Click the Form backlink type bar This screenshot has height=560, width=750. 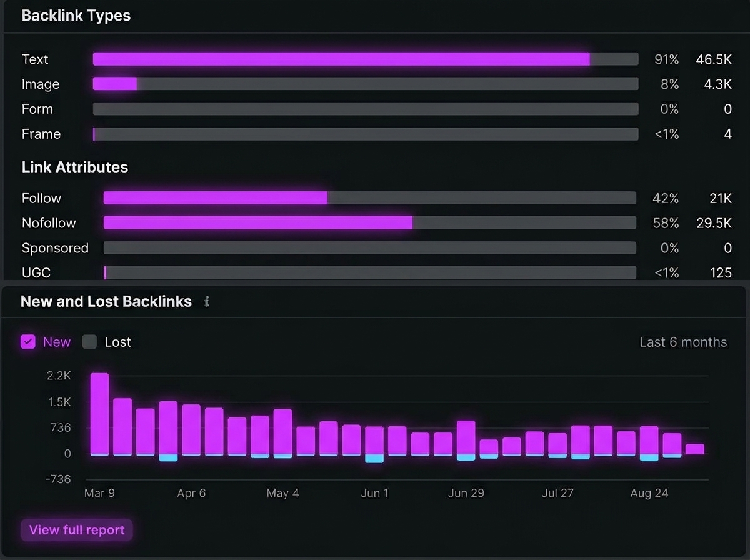point(366,109)
